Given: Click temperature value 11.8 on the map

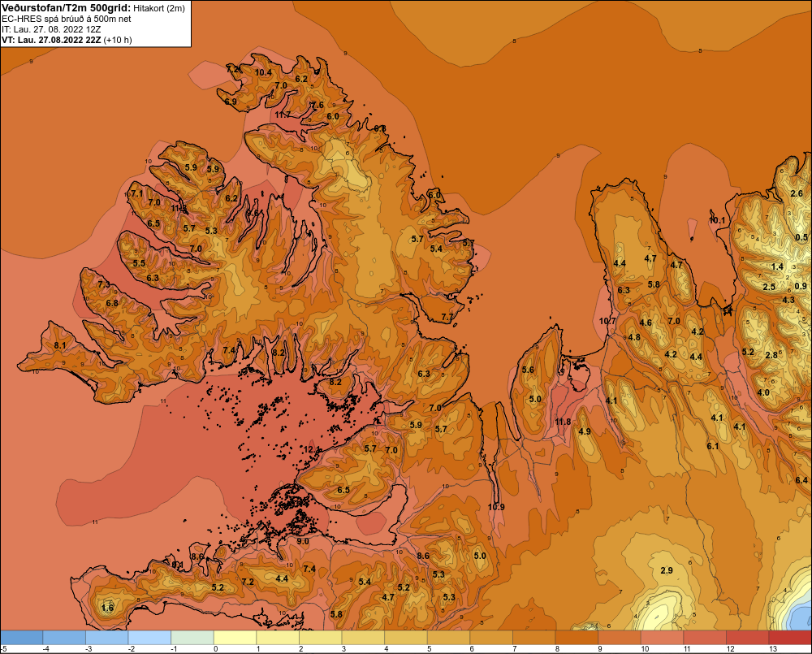Looking at the screenshot, I should (563, 422).
